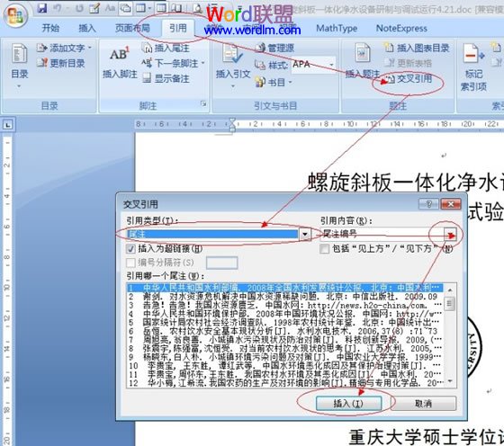Click the first-line indent marker on ruler

coord(232,121)
